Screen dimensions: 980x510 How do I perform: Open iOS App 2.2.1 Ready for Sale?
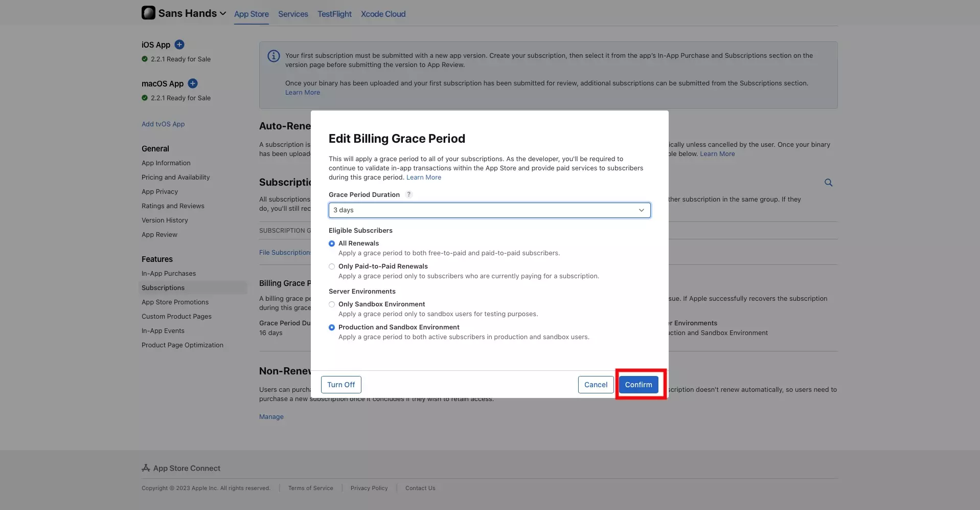(180, 59)
